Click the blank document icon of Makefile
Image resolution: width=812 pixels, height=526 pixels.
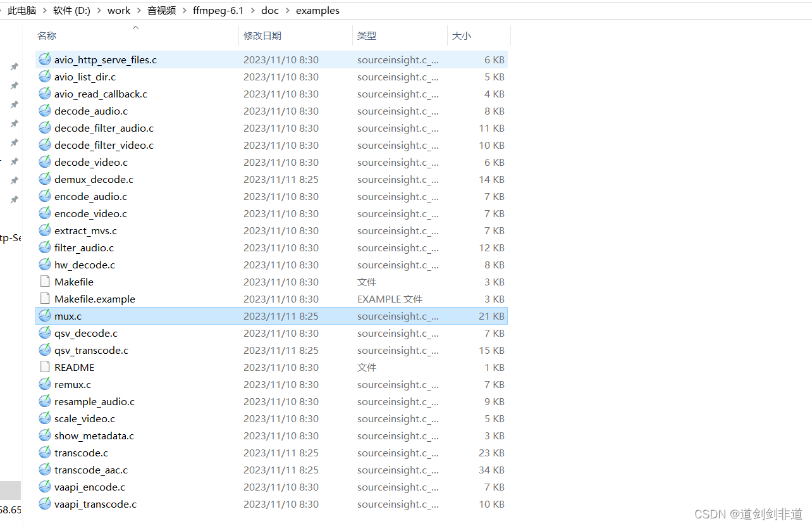tap(44, 282)
